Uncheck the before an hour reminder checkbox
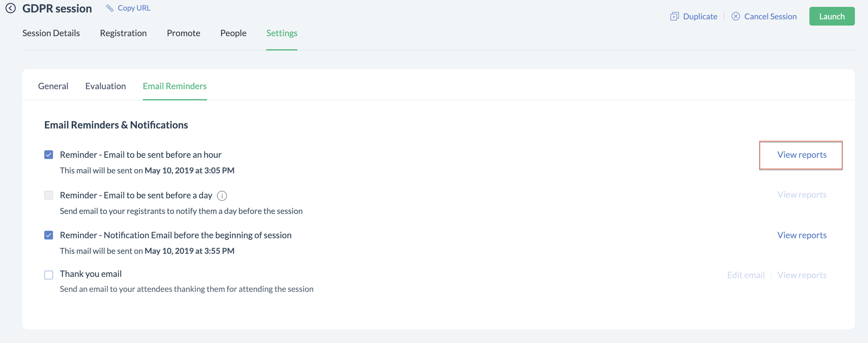 click(49, 155)
